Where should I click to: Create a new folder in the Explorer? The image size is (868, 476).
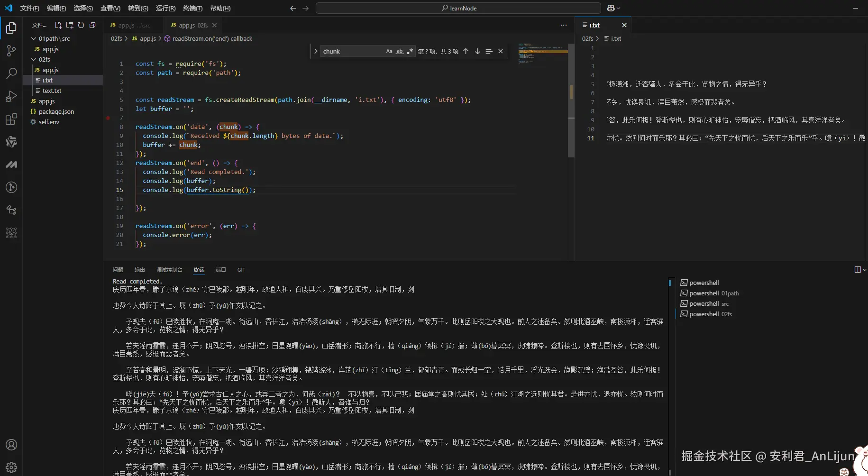pos(70,25)
